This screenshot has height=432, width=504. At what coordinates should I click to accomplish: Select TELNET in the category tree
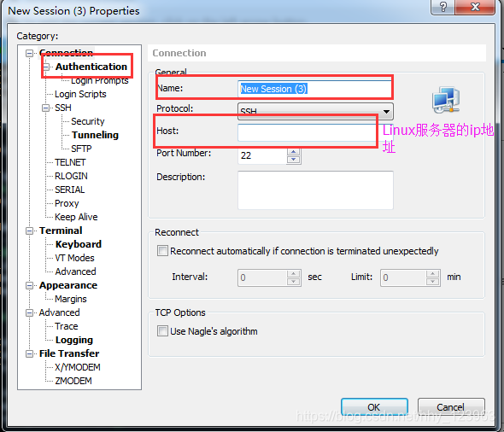[x=70, y=162]
